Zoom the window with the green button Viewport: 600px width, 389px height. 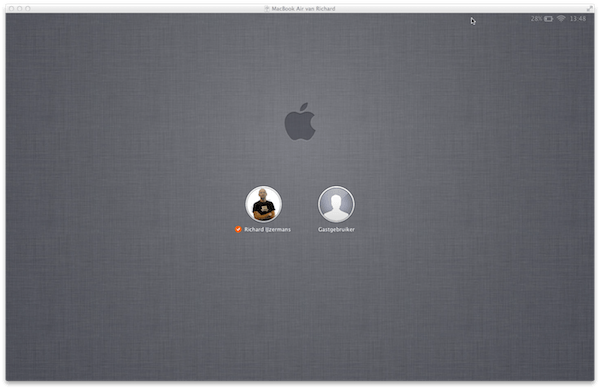click(28, 8)
